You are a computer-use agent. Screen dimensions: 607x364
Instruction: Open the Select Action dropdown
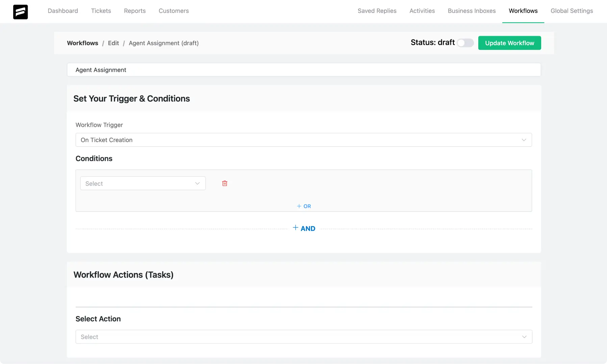coord(303,336)
